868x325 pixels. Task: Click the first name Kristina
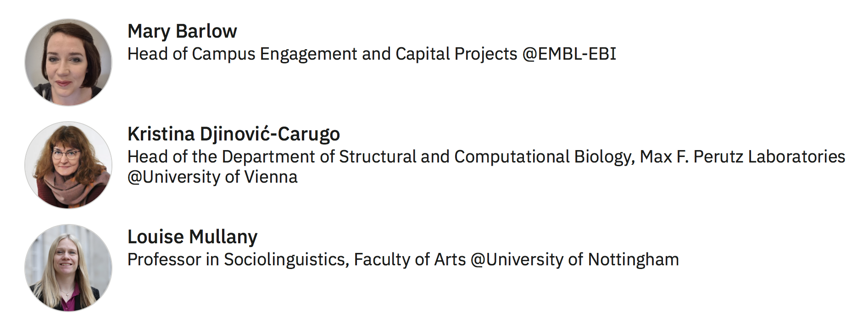[161, 134]
